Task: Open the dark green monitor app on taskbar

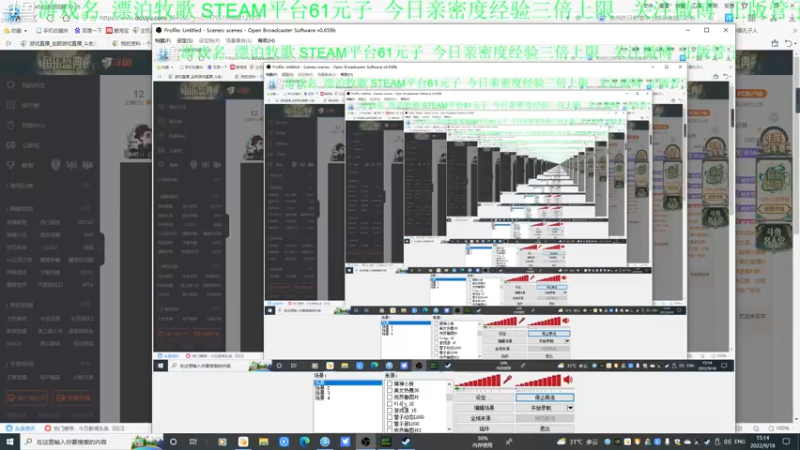Action: pos(386,442)
